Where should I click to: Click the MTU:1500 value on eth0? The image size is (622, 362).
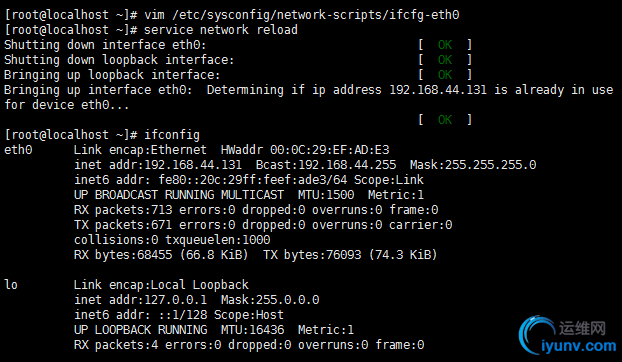coord(326,195)
